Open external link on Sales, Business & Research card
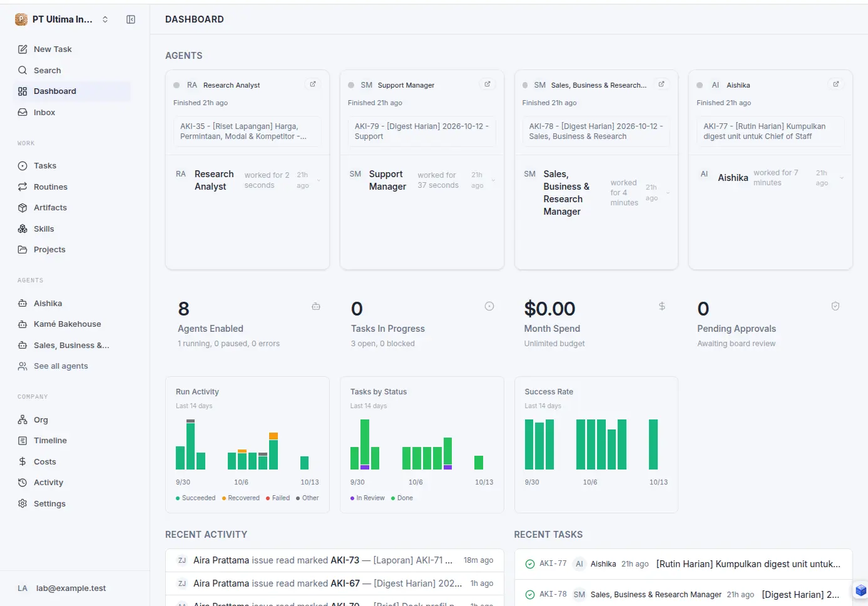 [x=661, y=85]
